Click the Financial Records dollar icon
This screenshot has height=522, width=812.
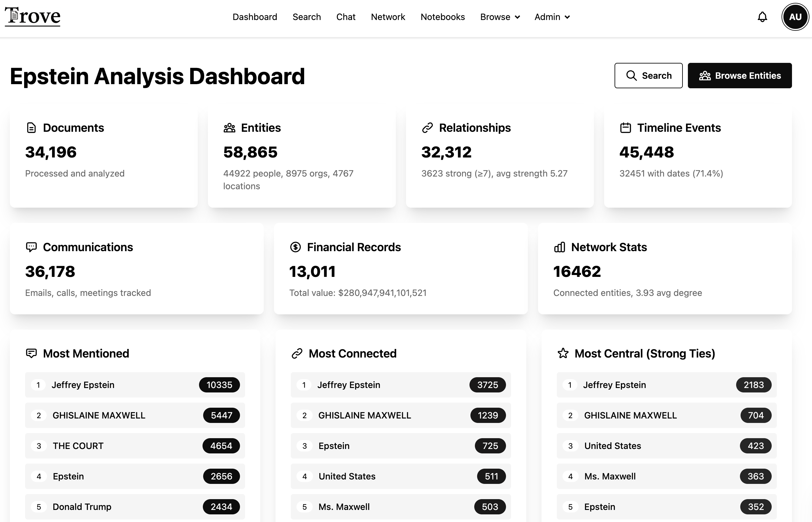[295, 247]
